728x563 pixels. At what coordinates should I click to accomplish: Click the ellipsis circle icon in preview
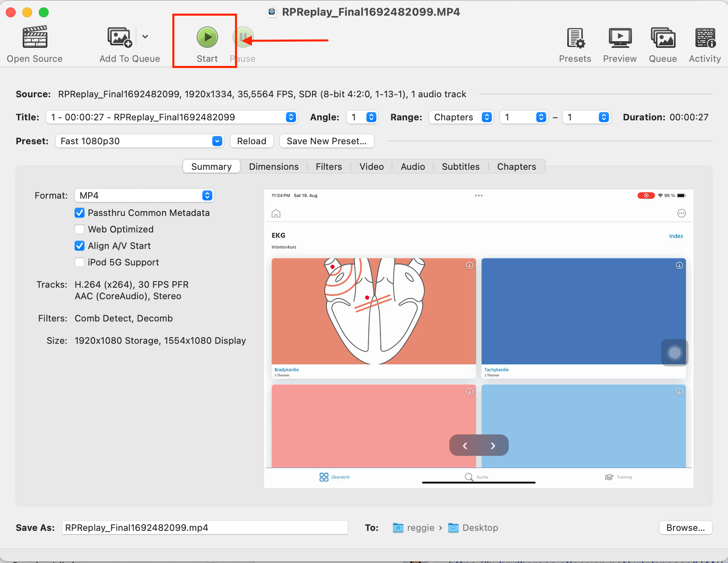tap(681, 213)
